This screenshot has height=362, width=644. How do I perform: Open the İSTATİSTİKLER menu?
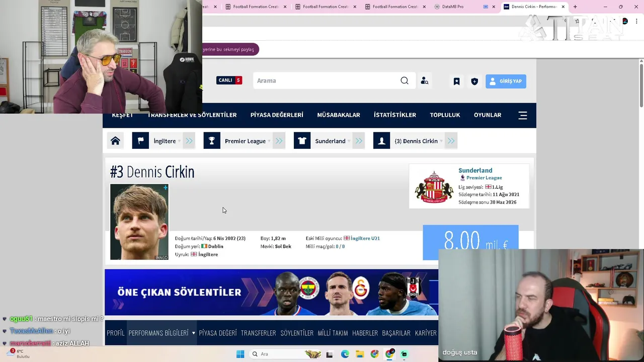[x=395, y=115]
